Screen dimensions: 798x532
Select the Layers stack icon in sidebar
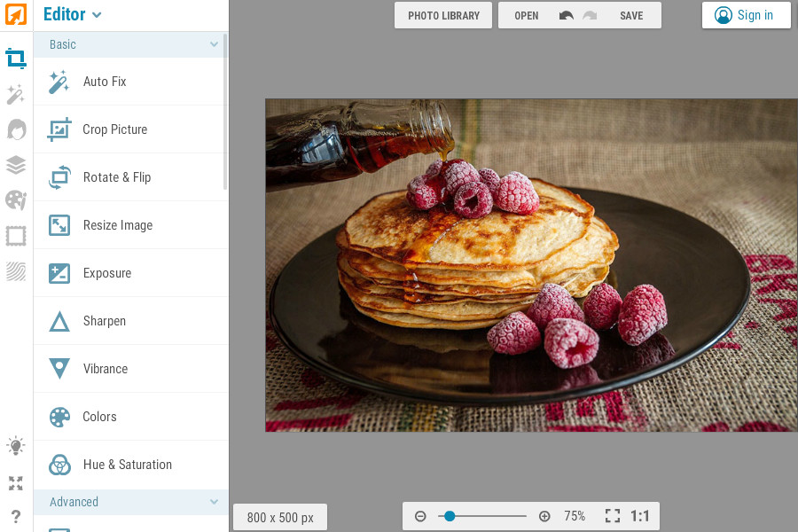coord(16,165)
